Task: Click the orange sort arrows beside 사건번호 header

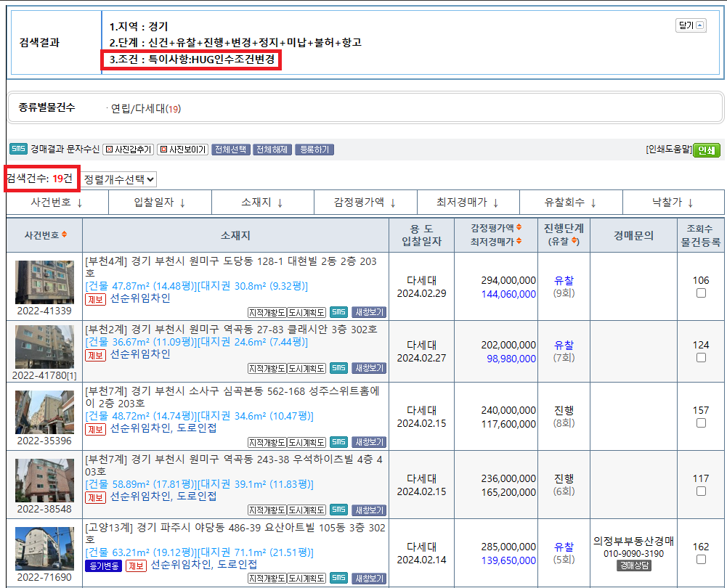Action: (65, 234)
